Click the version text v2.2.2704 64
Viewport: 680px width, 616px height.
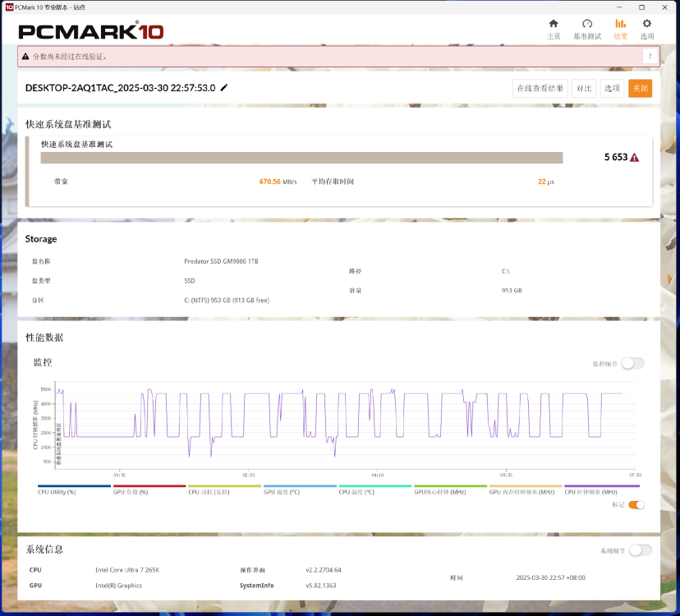tap(324, 570)
